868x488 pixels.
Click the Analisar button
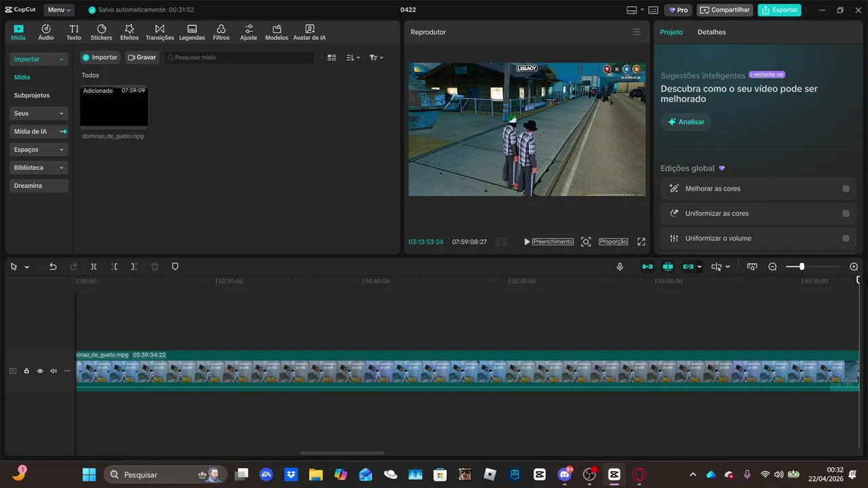(x=686, y=122)
